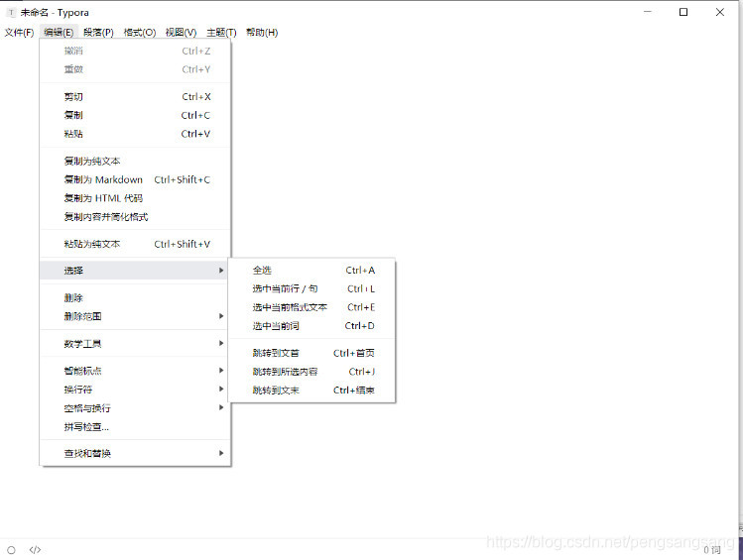
Task: Click the Typora app icon in title bar
Action: coord(11,12)
